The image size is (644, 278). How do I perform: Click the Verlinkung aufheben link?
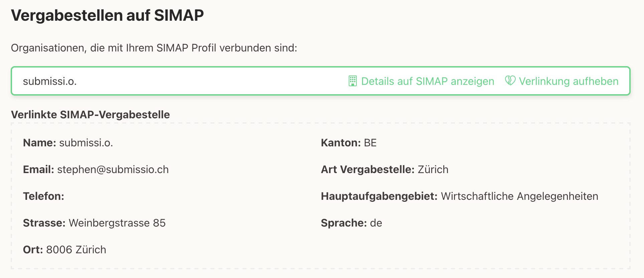[x=569, y=81]
